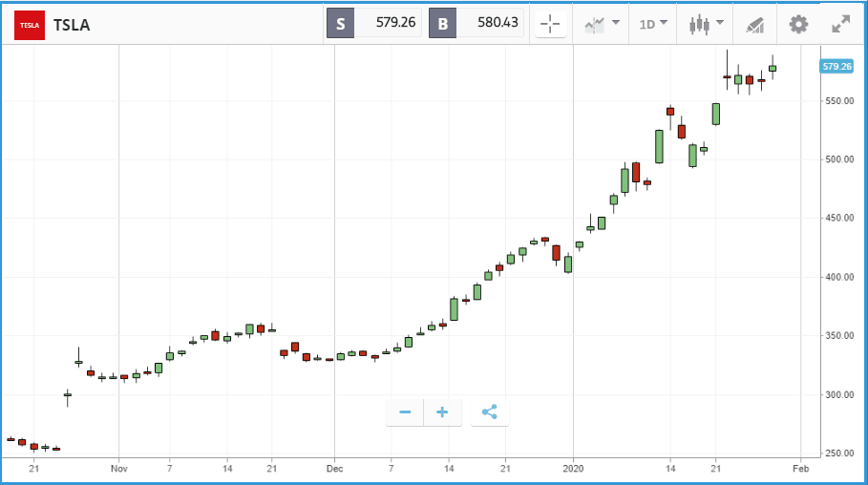The width and height of the screenshot is (868, 485).
Task: Click the Dec date axis label
Action: coord(334,469)
